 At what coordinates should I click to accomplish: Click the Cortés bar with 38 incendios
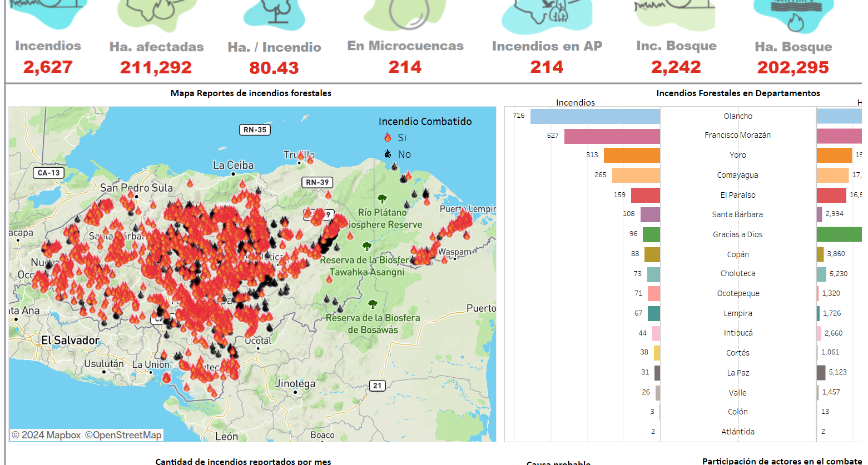[657, 353]
